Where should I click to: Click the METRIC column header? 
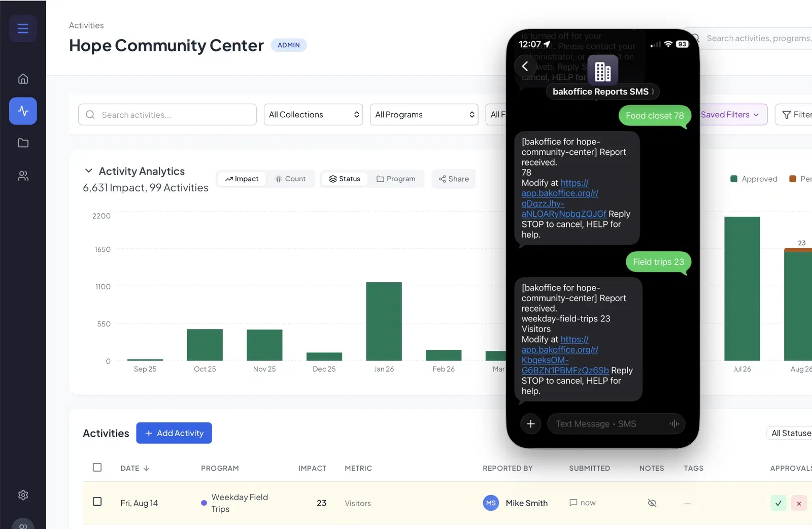pyautogui.click(x=358, y=468)
